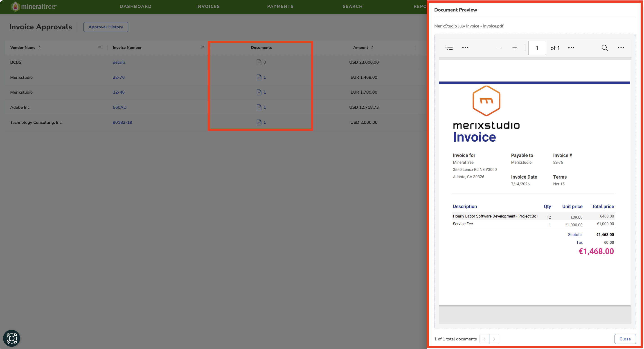Click the PDF page number field
This screenshot has height=349, width=644.
pyautogui.click(x=537, y=48)
